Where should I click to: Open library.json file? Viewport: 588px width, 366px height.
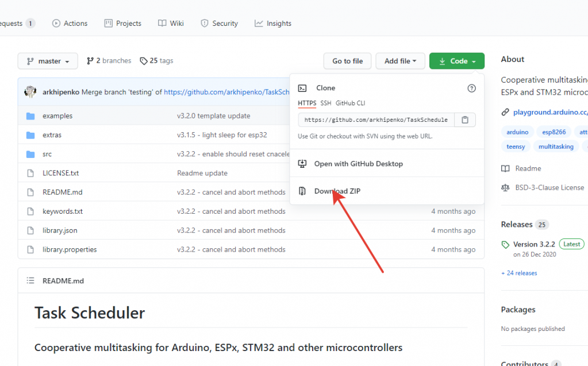pos(60,230)
